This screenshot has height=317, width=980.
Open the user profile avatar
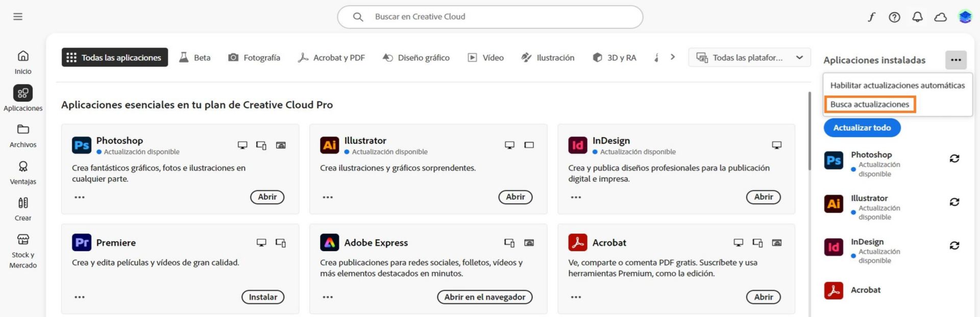pos(965,17)
